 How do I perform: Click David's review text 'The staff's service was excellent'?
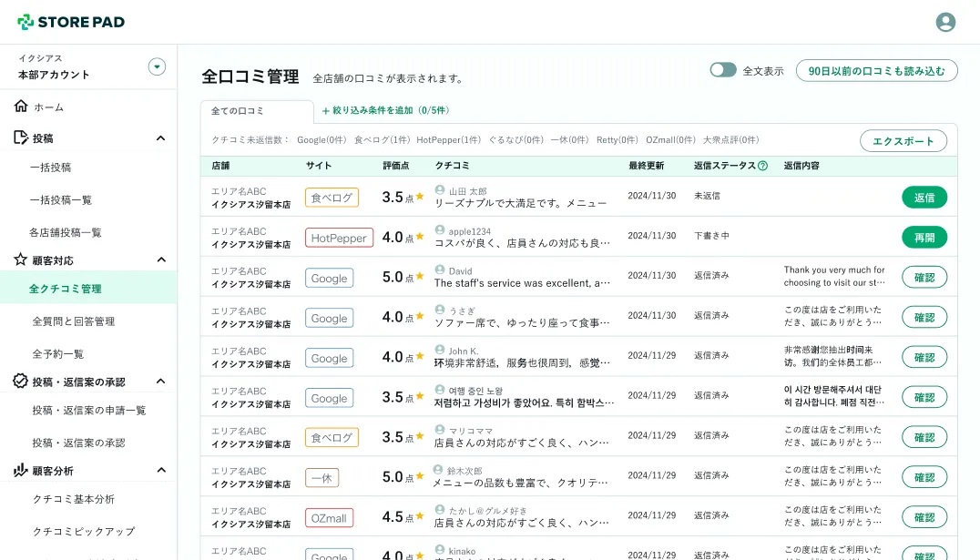click(x=522, y=283)
